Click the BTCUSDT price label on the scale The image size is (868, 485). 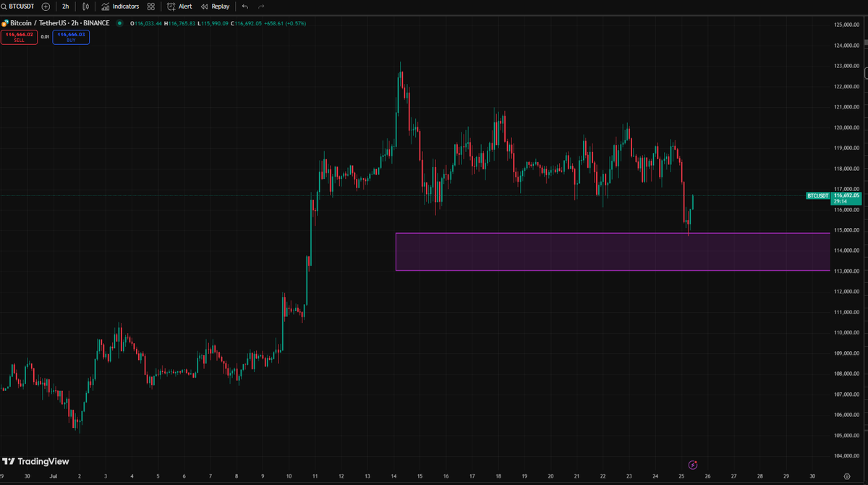click(818, 195)
